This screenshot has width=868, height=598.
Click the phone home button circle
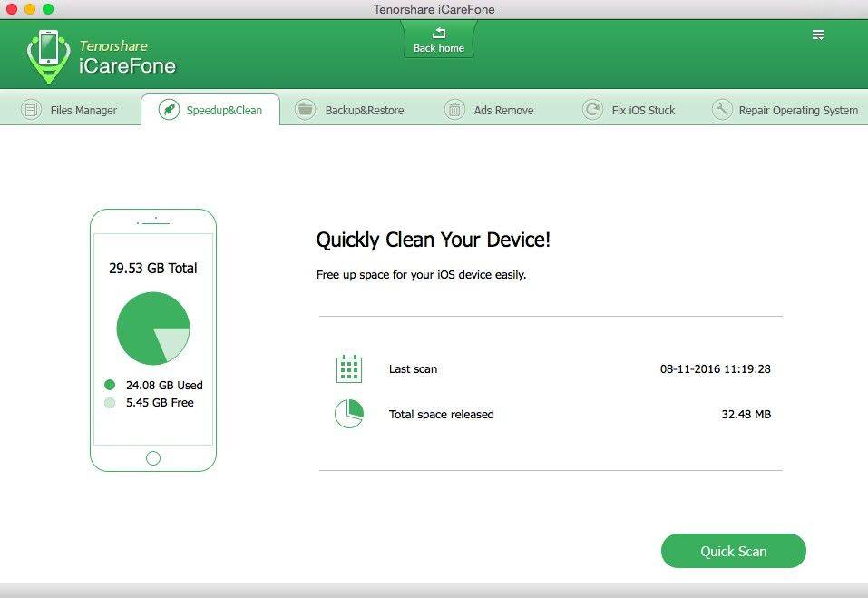click(x=153, y=458)
